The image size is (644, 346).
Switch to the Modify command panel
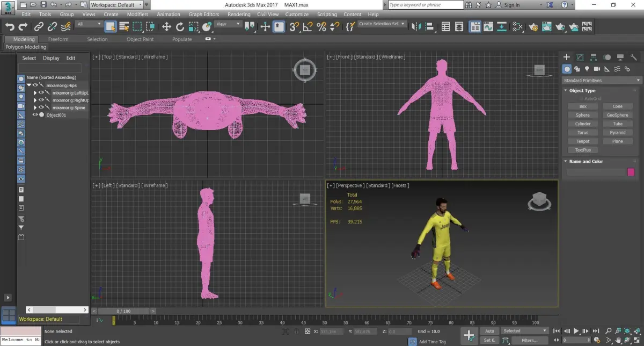tap(580, 57)
